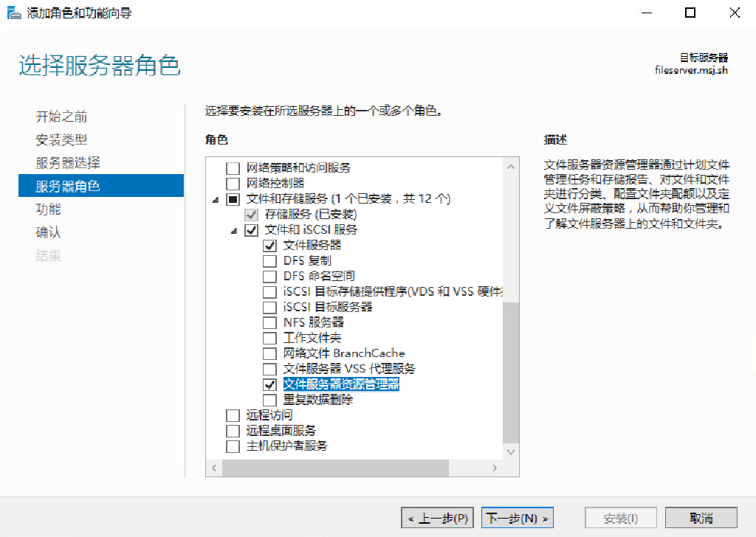Enable 重复数据删除 role service

click(270, 399)
